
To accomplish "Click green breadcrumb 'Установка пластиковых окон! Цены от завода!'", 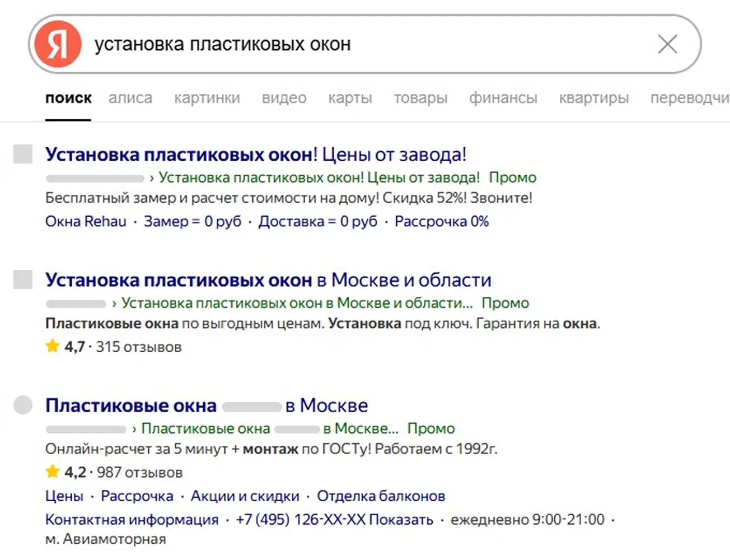I will click(x=319, y=178).
